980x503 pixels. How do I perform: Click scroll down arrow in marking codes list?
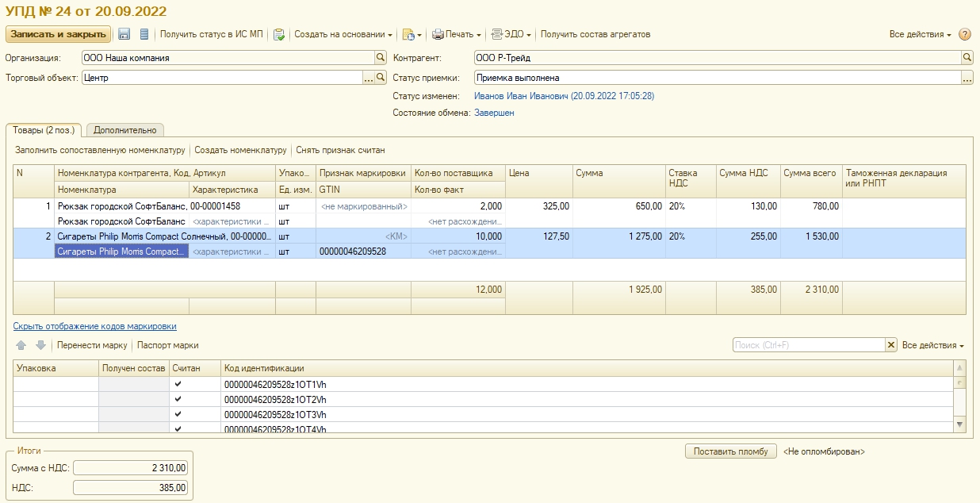coord(960,426)
